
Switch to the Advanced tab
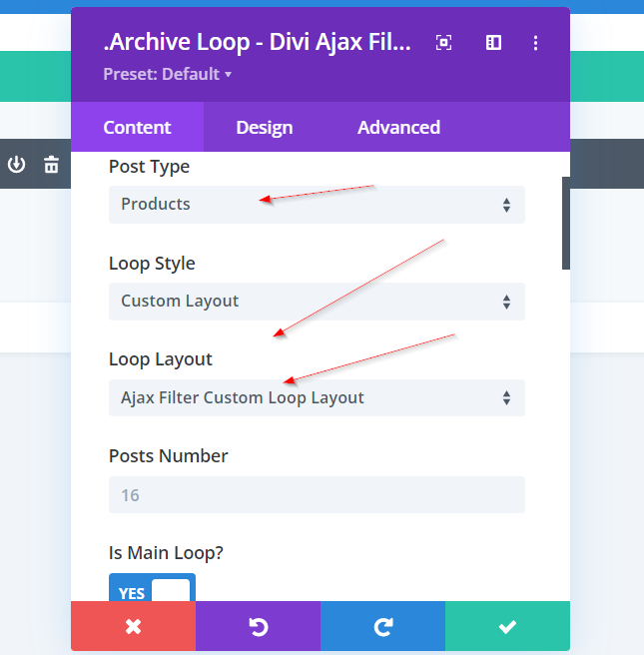point(398,128)
